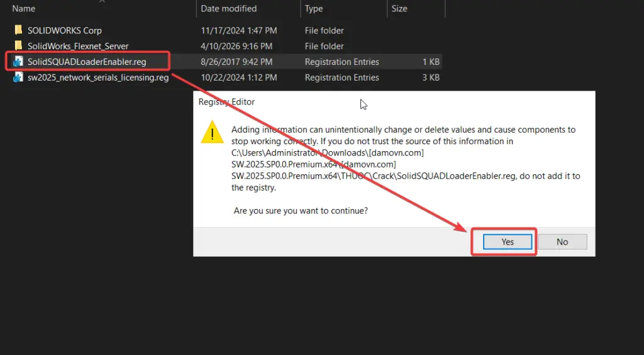644x355 pixels.
Task: Click the Registration Entries type of SolidSQUADLoaderEnabler.reg
Action: pyautogui.click(x=341, y=62)
